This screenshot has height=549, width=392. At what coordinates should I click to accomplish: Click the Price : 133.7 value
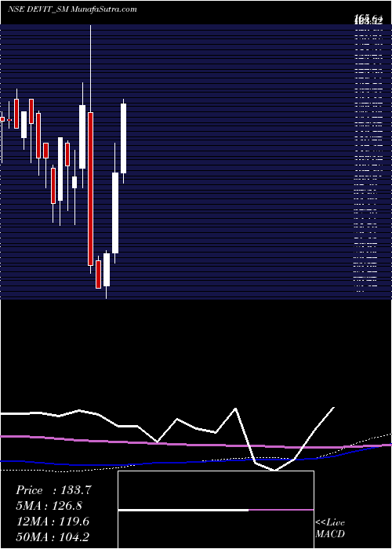click(x=53, y=490)
